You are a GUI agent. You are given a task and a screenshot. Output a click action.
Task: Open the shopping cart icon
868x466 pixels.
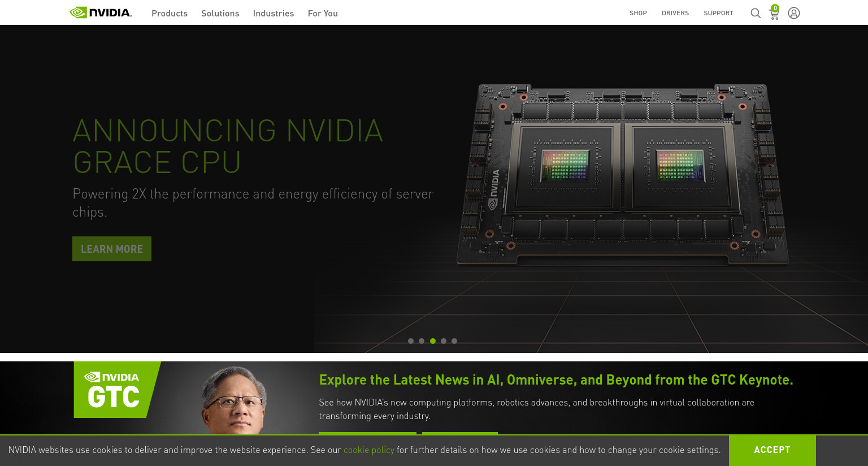click(x=774, y=12)
